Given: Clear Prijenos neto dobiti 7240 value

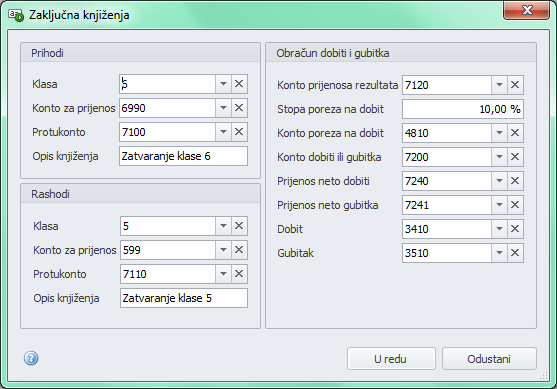Looking at the screenshot, I should coord(515,181).
